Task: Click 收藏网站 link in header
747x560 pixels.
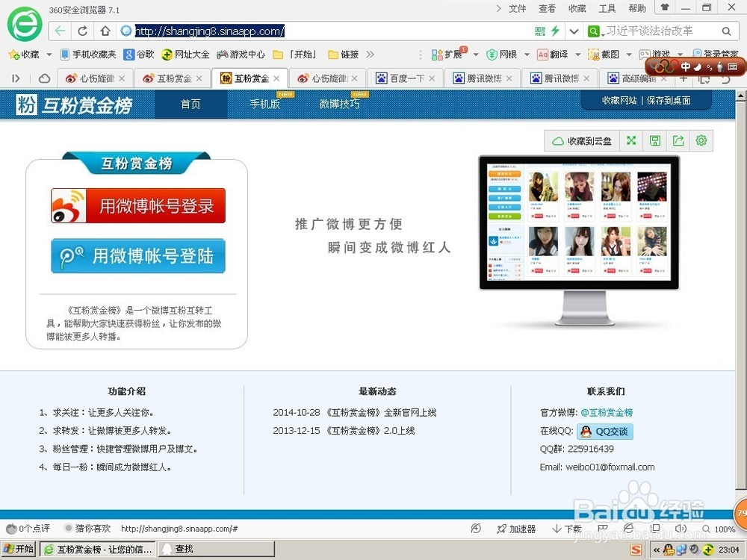Action: click(x=619, y=101)
